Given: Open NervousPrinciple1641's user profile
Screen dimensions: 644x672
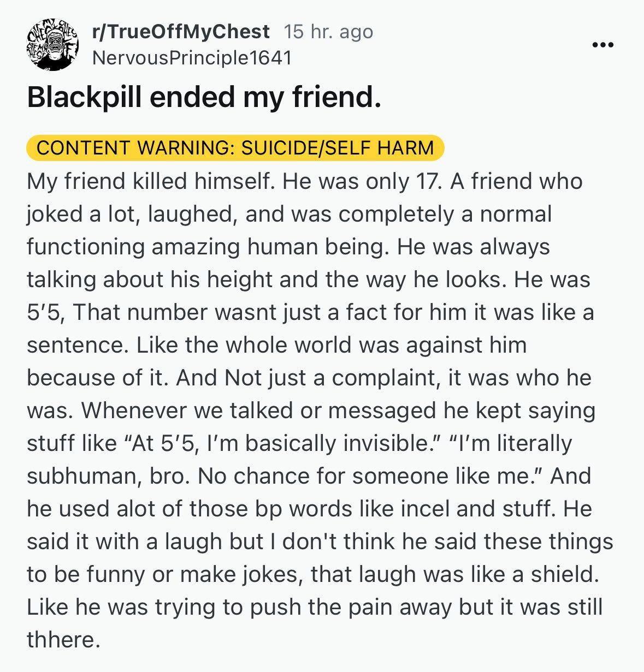Looking at the screenshot, I should click(192, 58).
